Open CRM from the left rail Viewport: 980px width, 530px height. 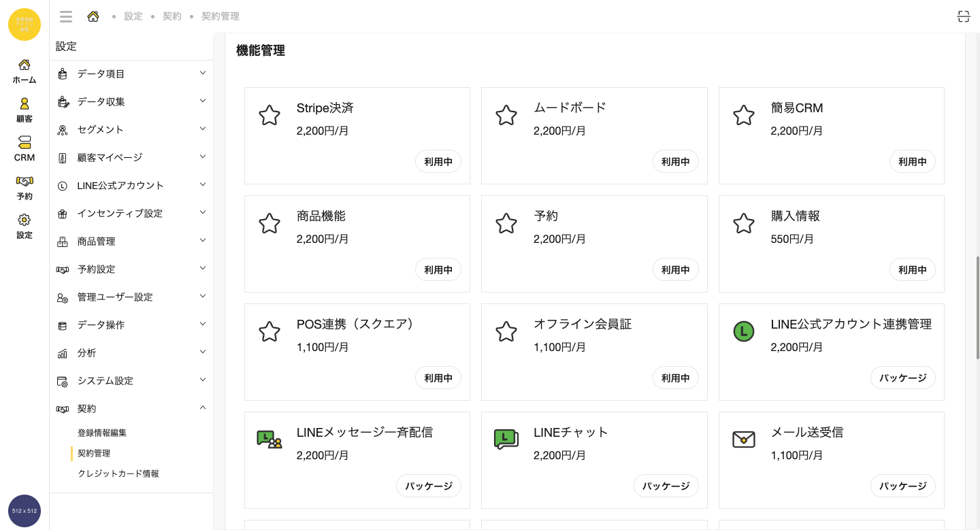click(24, 148)
